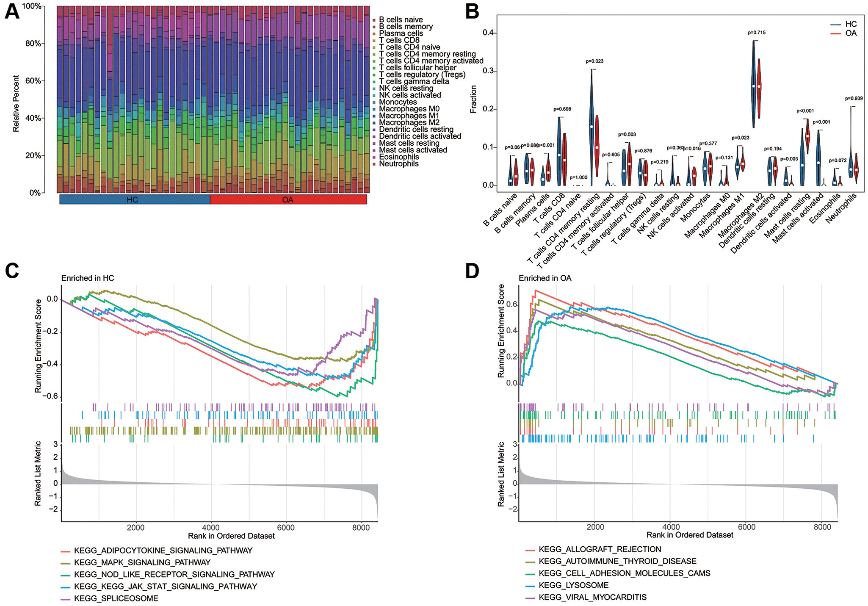This screenshot has width=868, height=606.
Task: Click the 'Relative Percent' axis label
Action: (16, 104)
